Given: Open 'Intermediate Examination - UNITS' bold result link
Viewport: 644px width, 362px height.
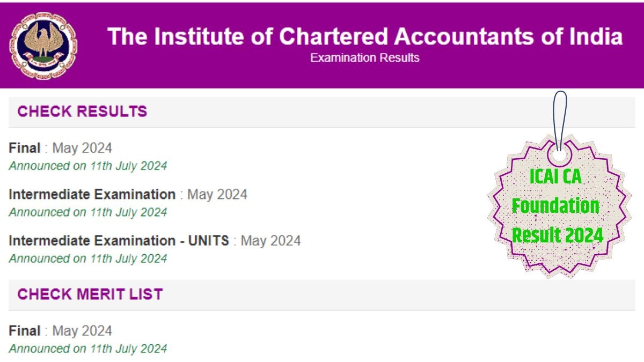Looking at the screenshot, I should point(119,240).
